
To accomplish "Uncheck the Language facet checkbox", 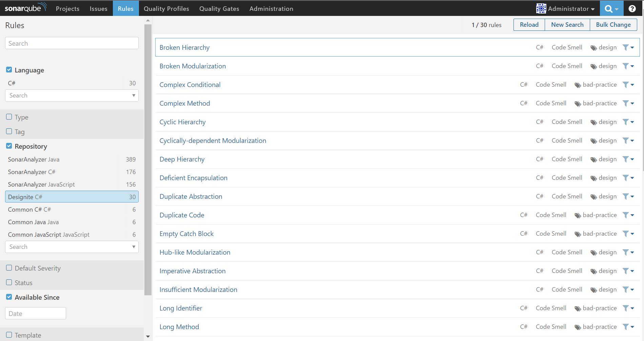I will (9, 70).
